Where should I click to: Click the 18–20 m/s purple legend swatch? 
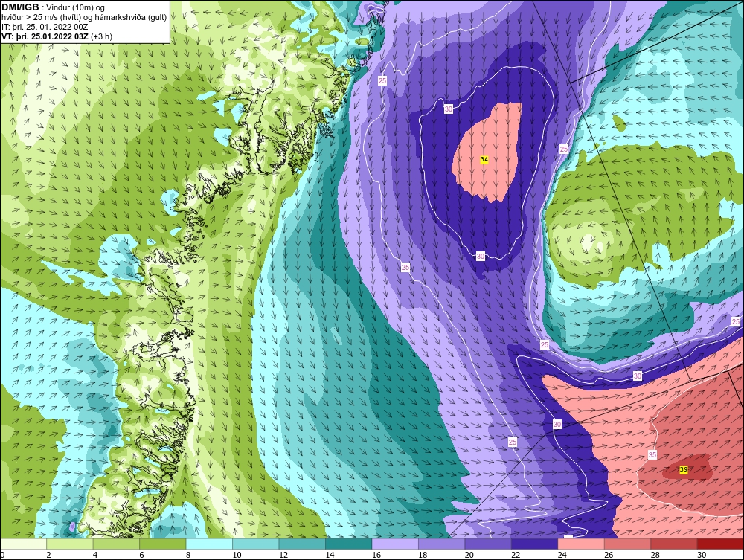pos(442,544)
